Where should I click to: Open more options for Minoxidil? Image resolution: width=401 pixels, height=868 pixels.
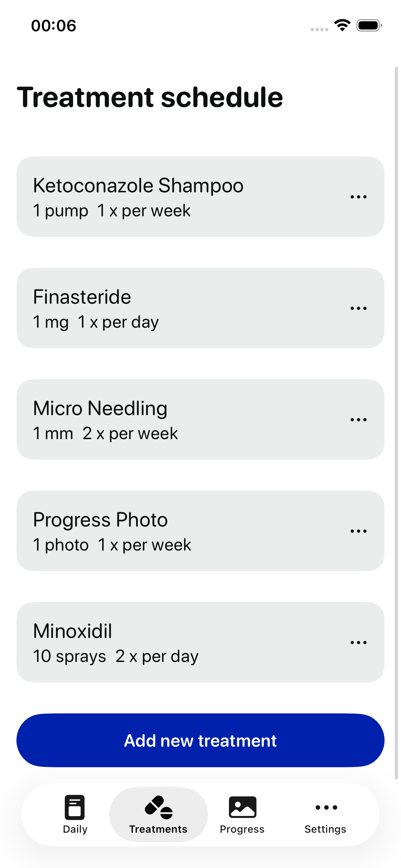[358, 642]
